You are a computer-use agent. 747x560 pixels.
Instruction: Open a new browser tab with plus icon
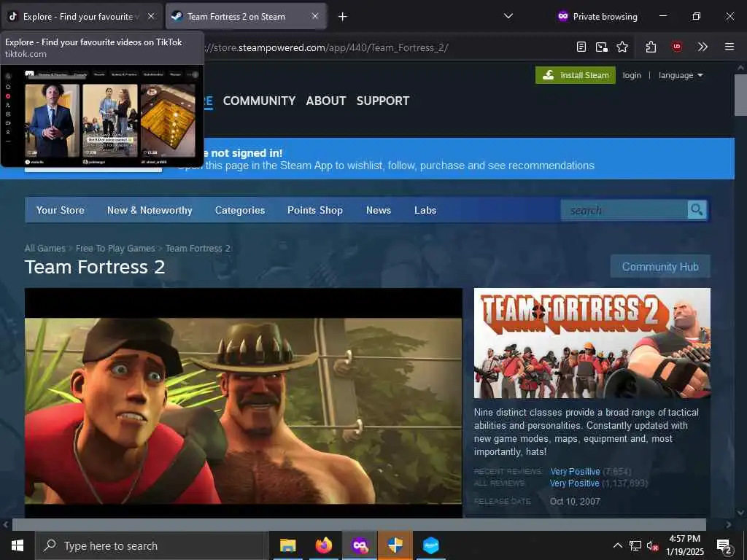click(x=342, y=17)
